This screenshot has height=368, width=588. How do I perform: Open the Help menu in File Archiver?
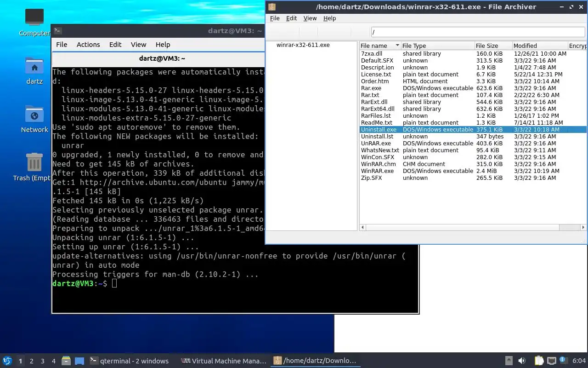(x=330, y=18)
